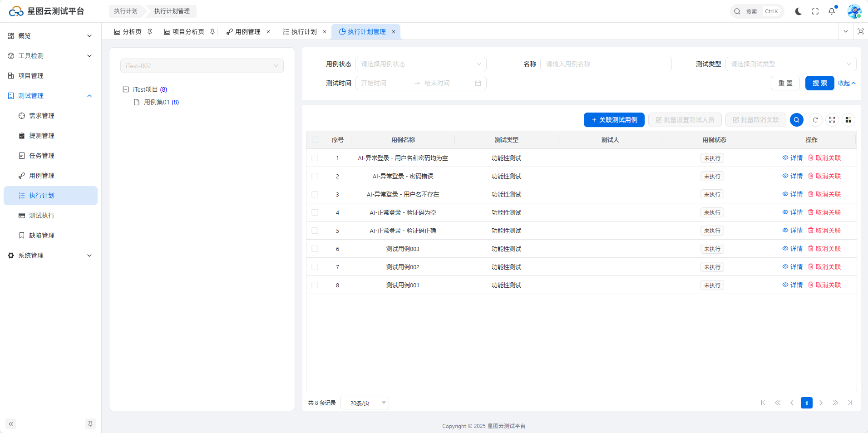Open the 20条/页 page size selector

(x=365, y=403)
